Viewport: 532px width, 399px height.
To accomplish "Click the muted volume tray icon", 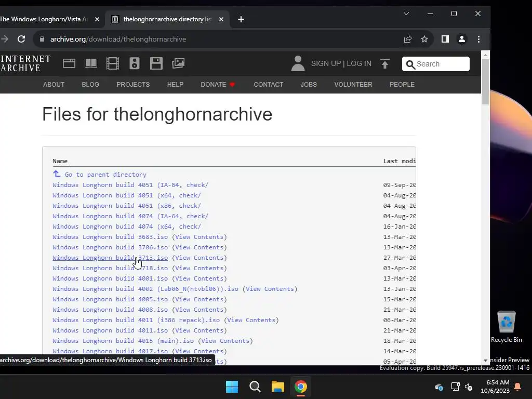I will click(469, 387).
